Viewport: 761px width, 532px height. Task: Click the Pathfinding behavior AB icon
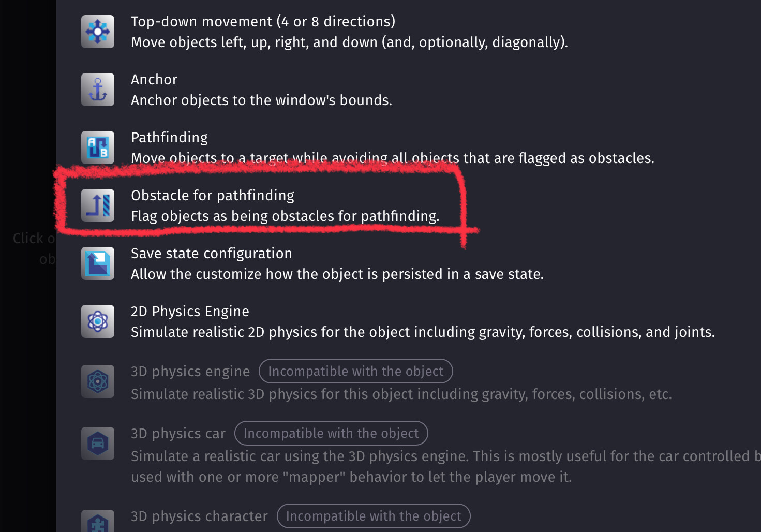pos(98,147)
